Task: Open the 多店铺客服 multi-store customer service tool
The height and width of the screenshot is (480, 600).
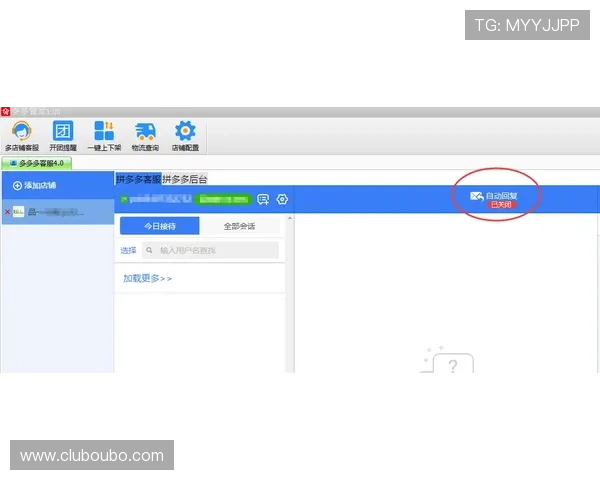Action: (22, 136)
